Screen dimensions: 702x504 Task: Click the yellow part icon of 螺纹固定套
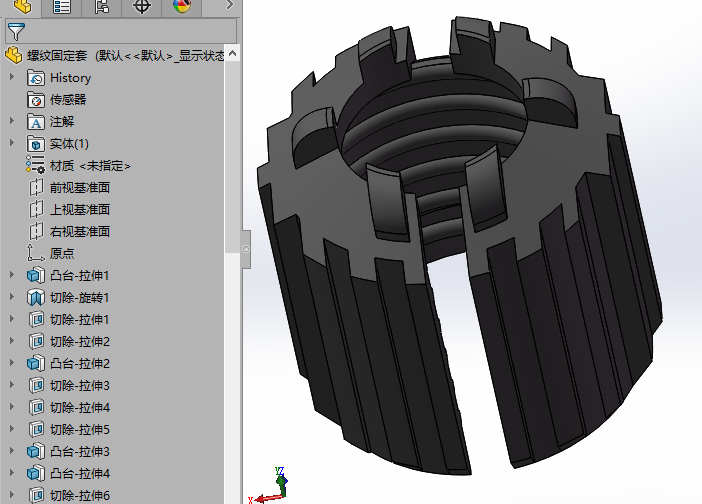[x=13, y=56]
